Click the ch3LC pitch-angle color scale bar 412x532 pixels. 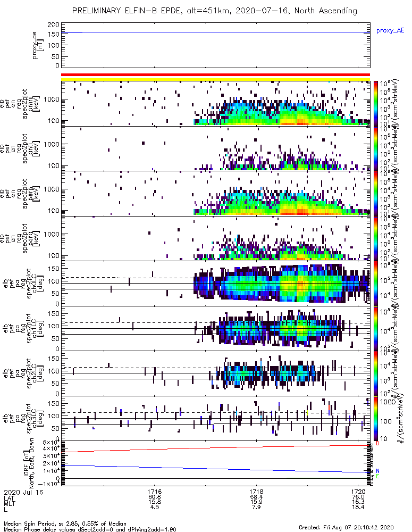376,418
